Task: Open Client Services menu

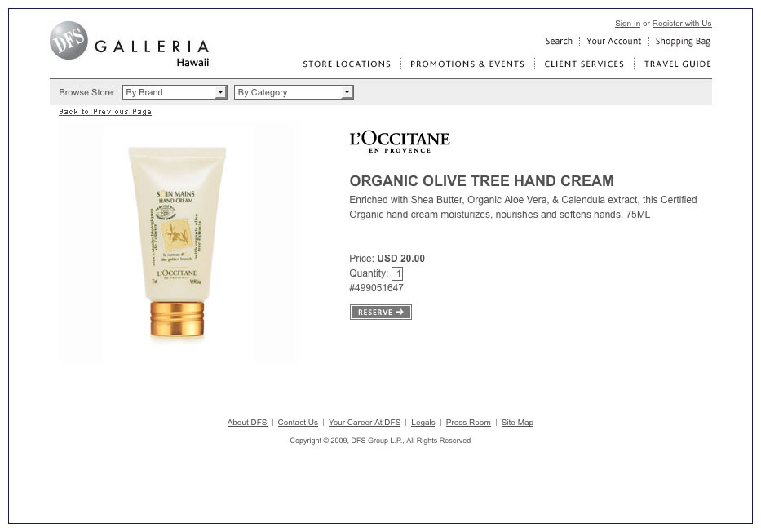Action: point(584,64)
